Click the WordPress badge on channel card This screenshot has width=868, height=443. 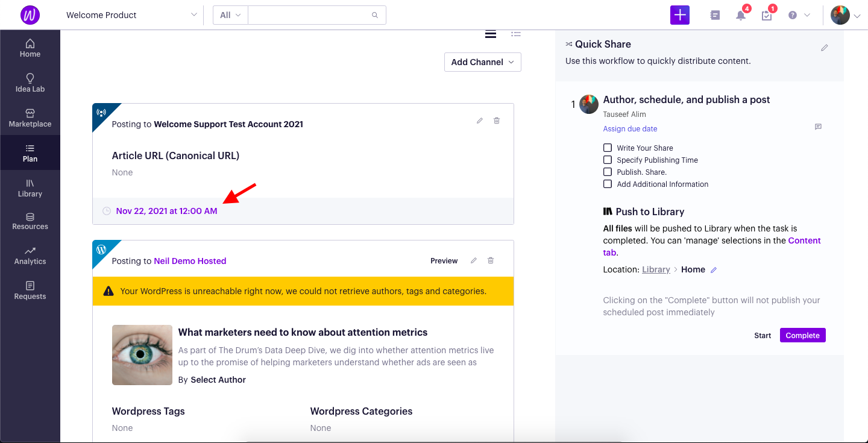pyautogui.click(x=101, y=249)
